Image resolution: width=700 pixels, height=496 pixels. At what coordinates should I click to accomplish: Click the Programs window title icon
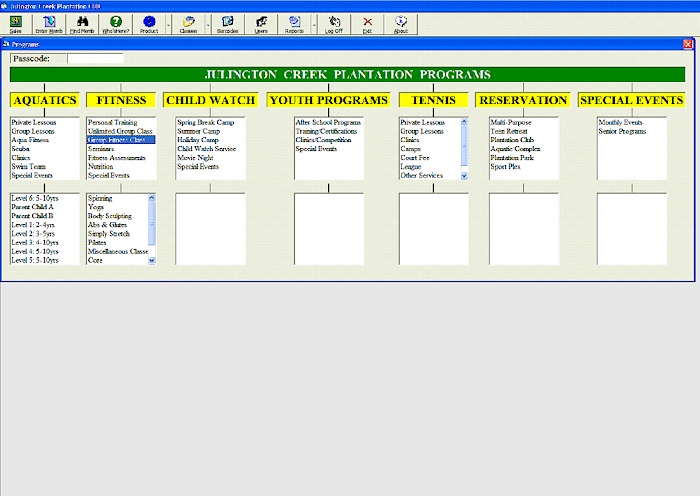(x=6, y=44)
